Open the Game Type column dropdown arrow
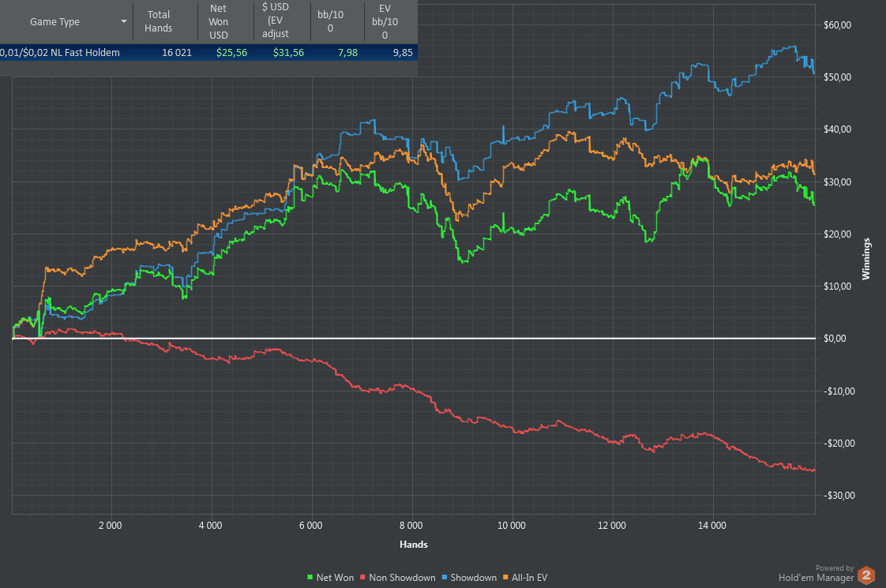 tap(124, 21)
